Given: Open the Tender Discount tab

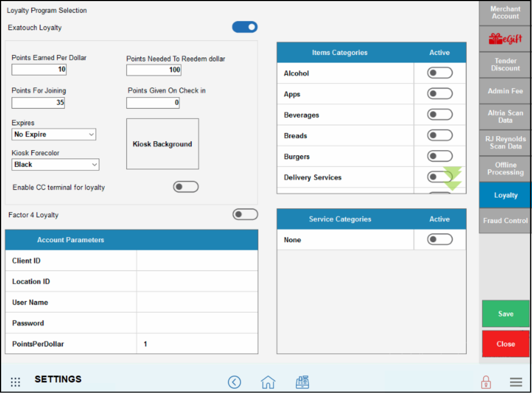Looking at the screenshot, I should pos(505,65).
